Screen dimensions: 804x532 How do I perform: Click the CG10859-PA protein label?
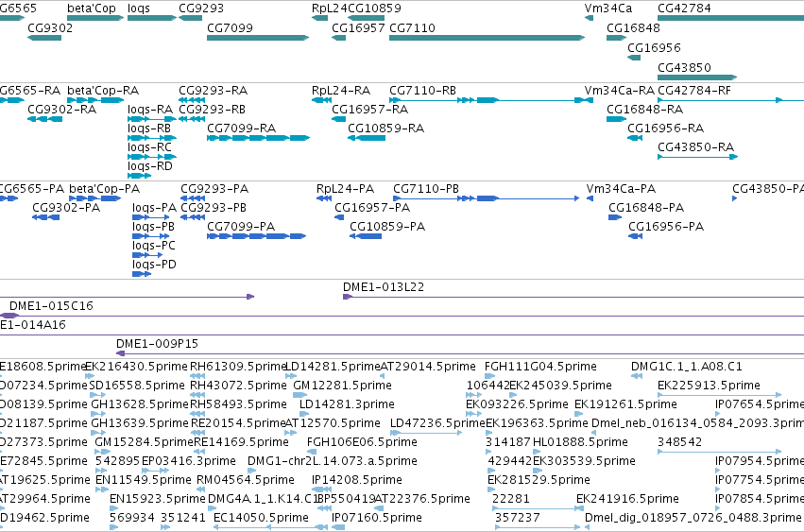(x=387, y=227)
